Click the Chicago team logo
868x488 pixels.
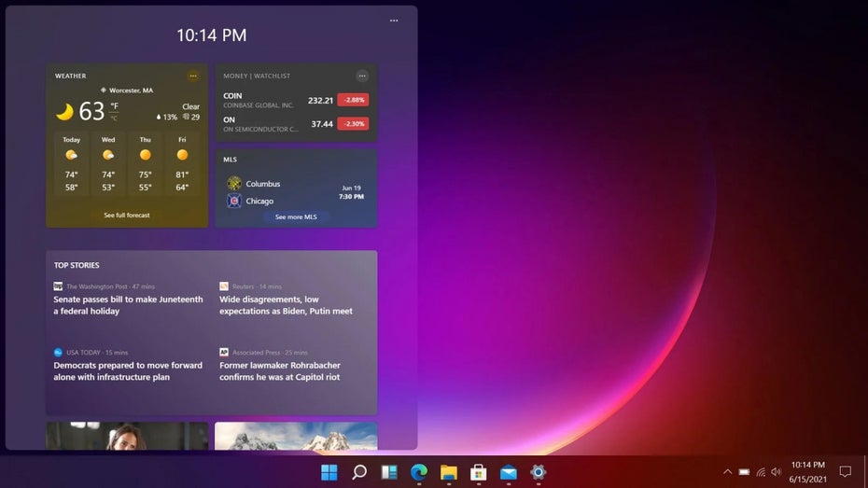(234, 201)
